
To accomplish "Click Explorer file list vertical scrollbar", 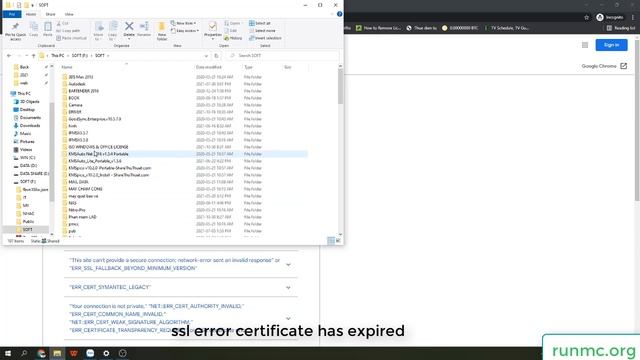I will [340, 87].
